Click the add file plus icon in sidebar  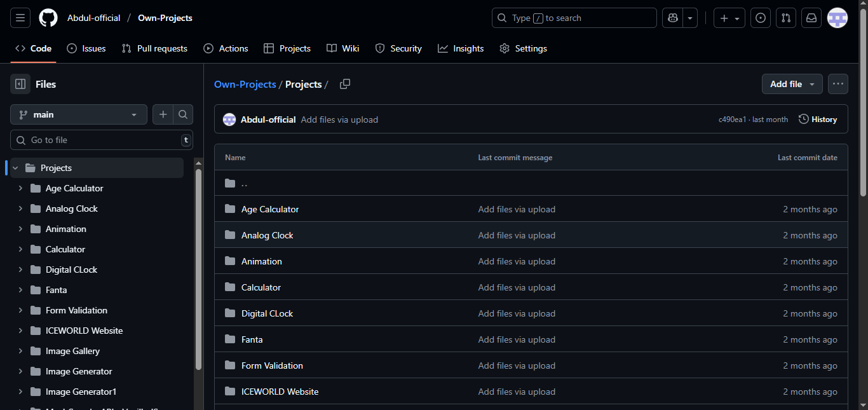(x=163, y=114)
